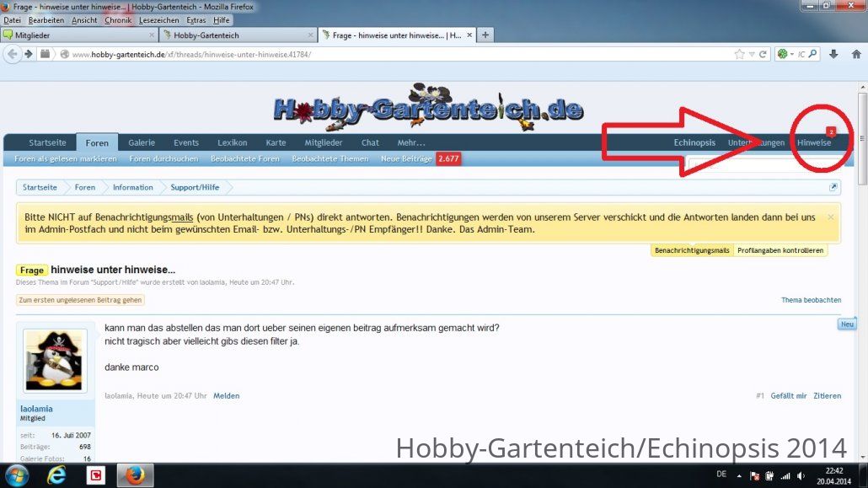Click the DE language indicator in the taskbar
Screen dimensions: 868x488
[x=721, y=475]
